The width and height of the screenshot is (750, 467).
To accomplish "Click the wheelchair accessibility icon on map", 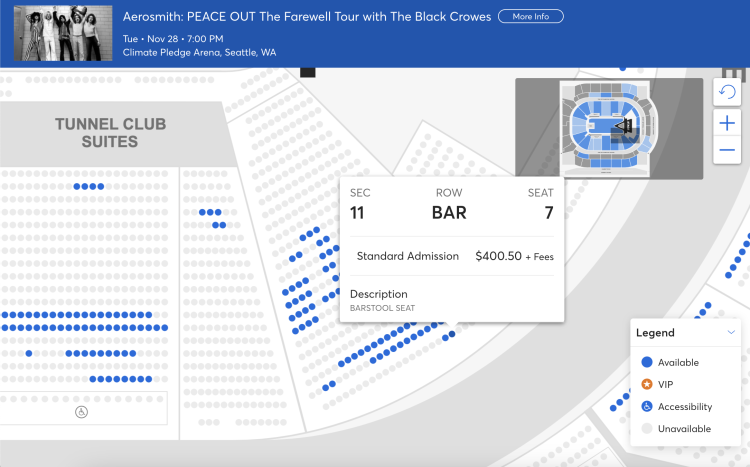I will pos(82,411).
